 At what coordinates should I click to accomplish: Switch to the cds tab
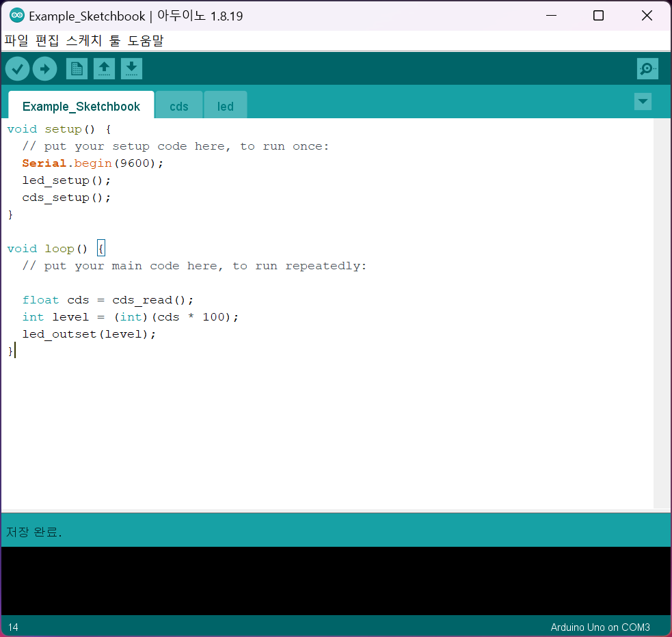tap(178, 105)
